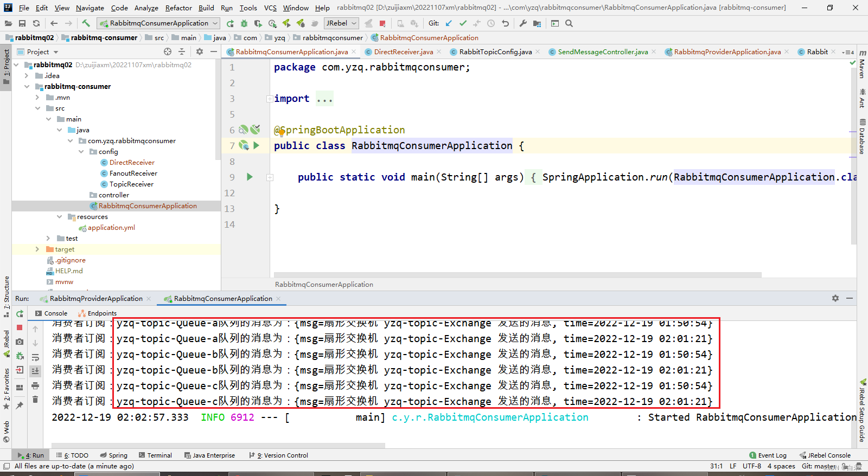Toggle the Maven tool window

[x=862, y=64]
